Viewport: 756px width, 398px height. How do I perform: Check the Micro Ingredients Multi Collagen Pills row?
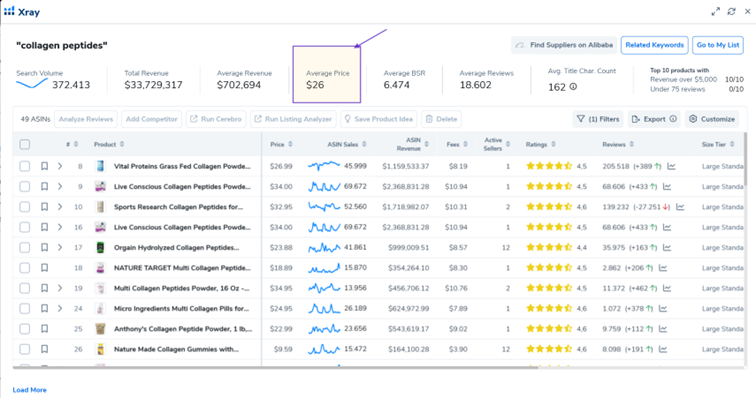coord(25,308)
